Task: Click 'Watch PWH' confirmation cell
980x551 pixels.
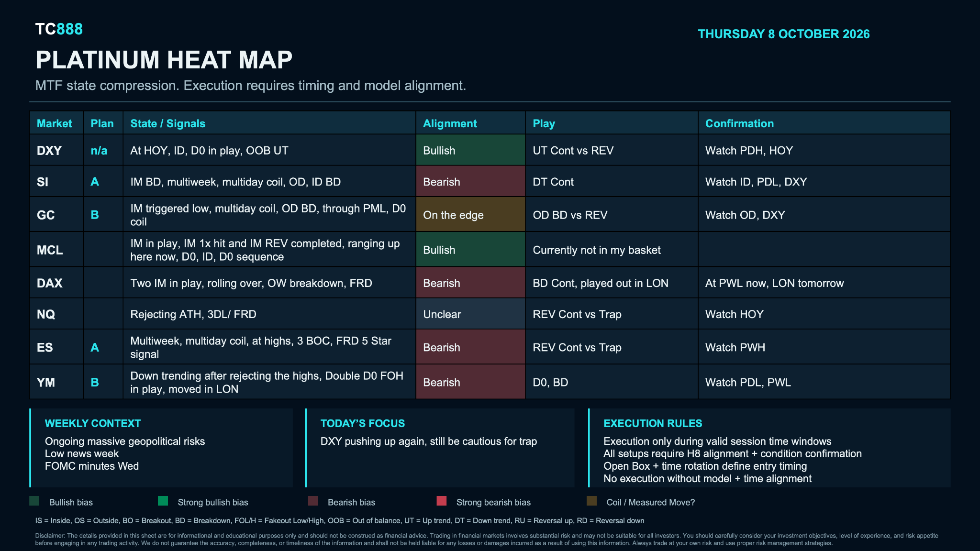Action: click(824, 347)
